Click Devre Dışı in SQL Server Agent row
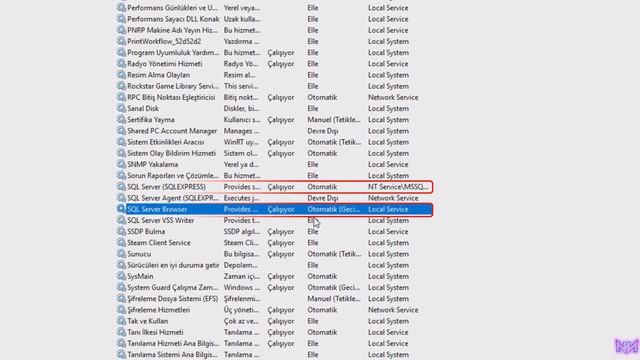This screenshot has width=640, height=360. 322,198
